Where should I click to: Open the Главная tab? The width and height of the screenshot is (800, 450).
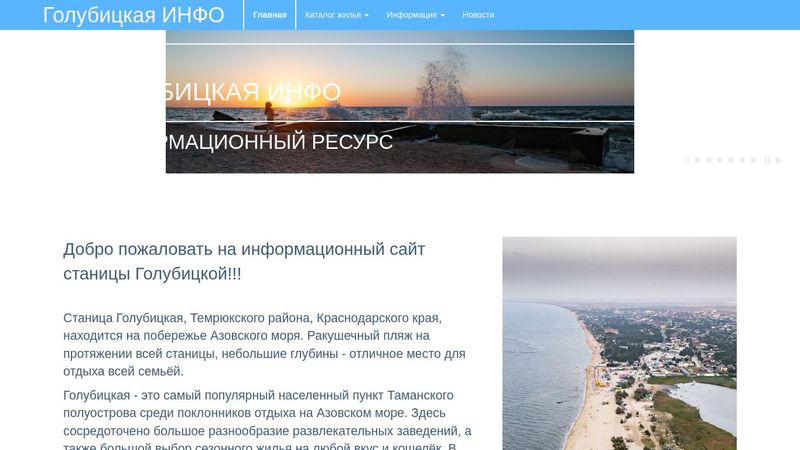click(x=270, y=15)
